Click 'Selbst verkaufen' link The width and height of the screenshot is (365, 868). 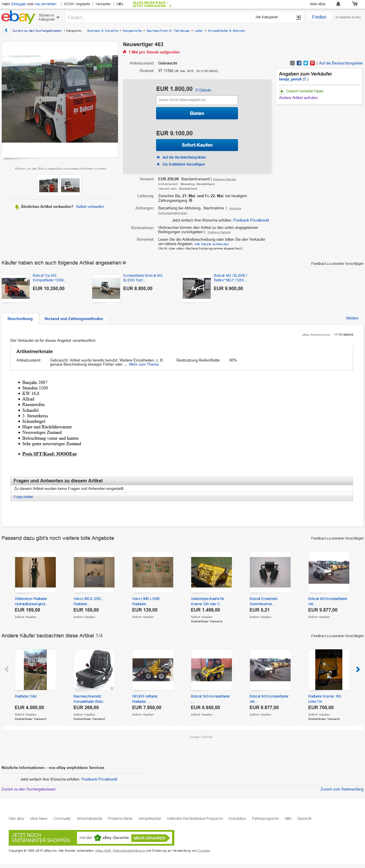pyautogui.click(x=90, y=206)
